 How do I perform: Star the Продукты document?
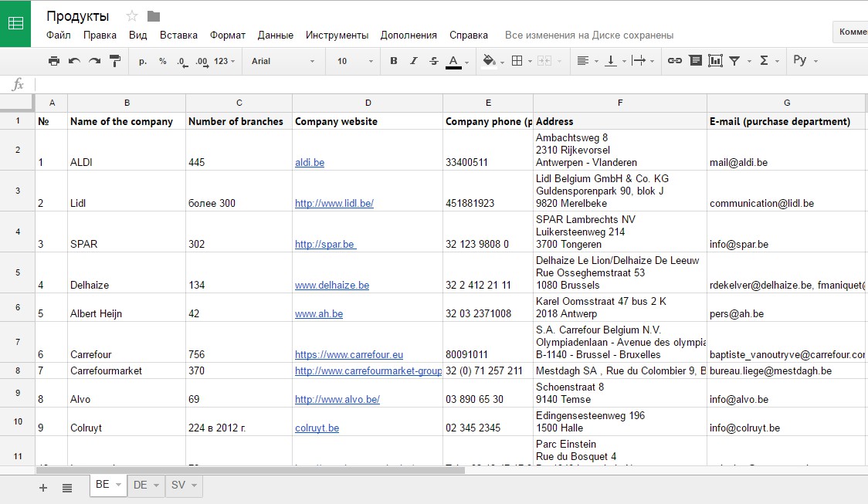coord(132,16)
